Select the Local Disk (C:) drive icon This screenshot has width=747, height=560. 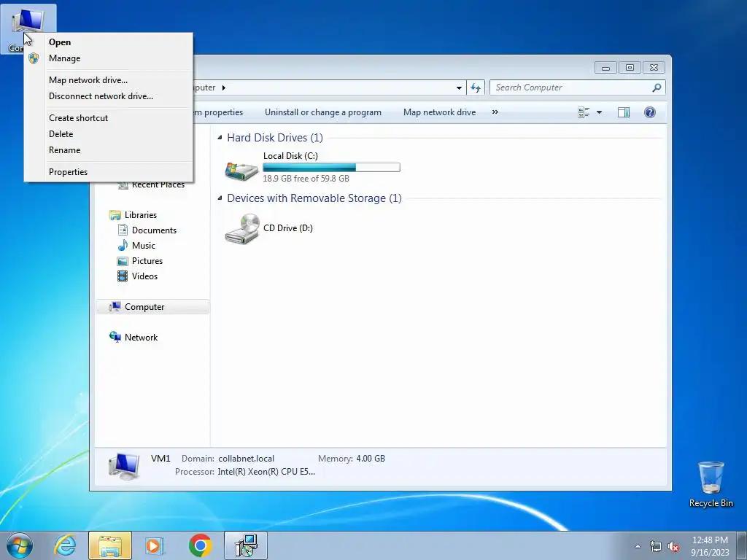pos(241,170)
